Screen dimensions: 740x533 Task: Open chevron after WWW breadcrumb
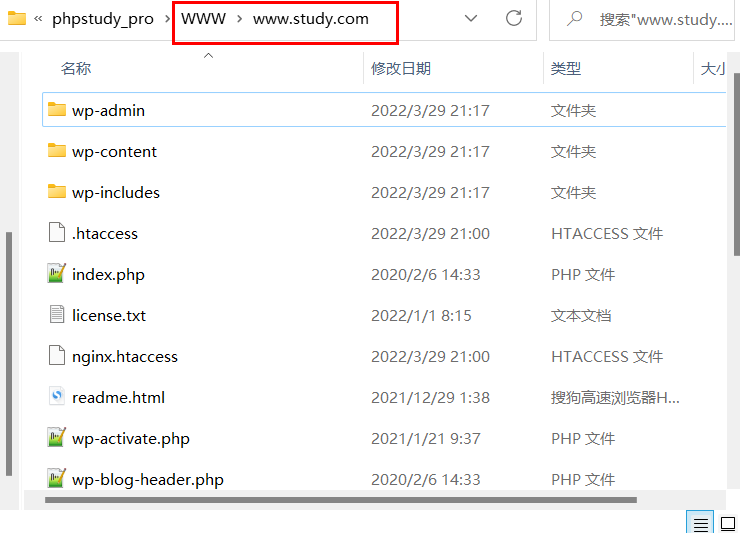point(240,19)
